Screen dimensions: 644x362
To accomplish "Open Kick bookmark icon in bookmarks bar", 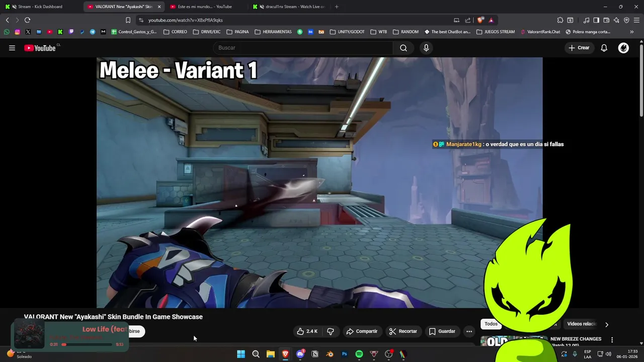I will (60, 32).
